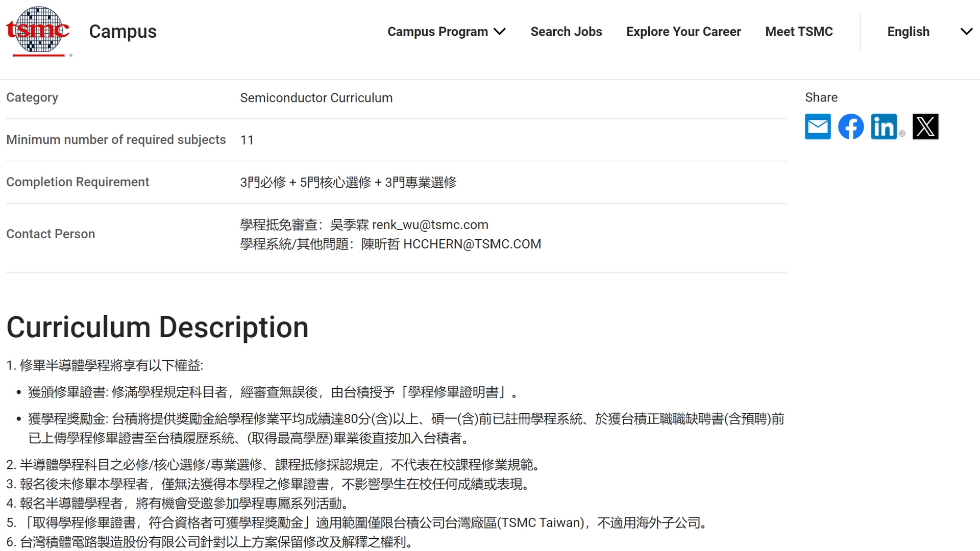Click item 5 mentioning TSMC Taiwan
980x551 pixels.
click(x=356, y=523)
